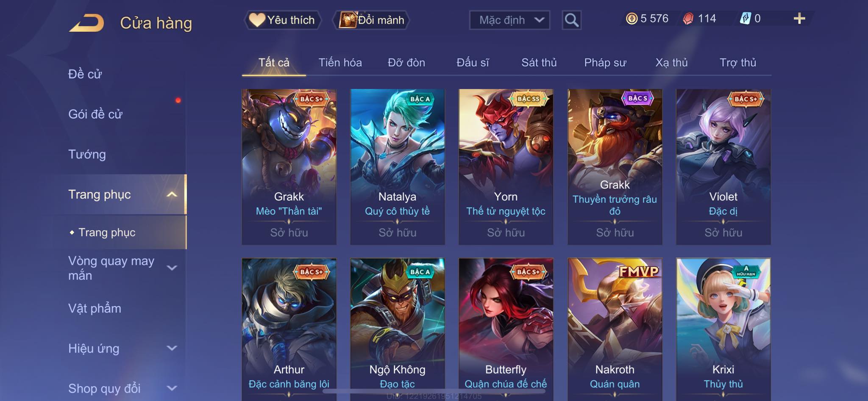Expand the Hiệu ứng sidebar section
The height and width of the screenshot is (401, 868).
[x=172, y=348]
